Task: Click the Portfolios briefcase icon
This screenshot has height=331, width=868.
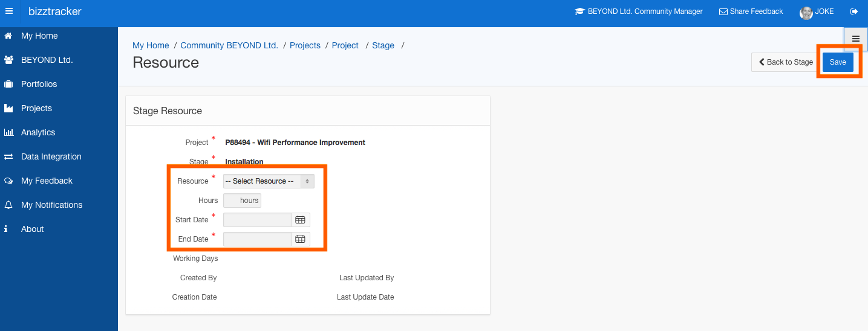Action: coord(8,84)
